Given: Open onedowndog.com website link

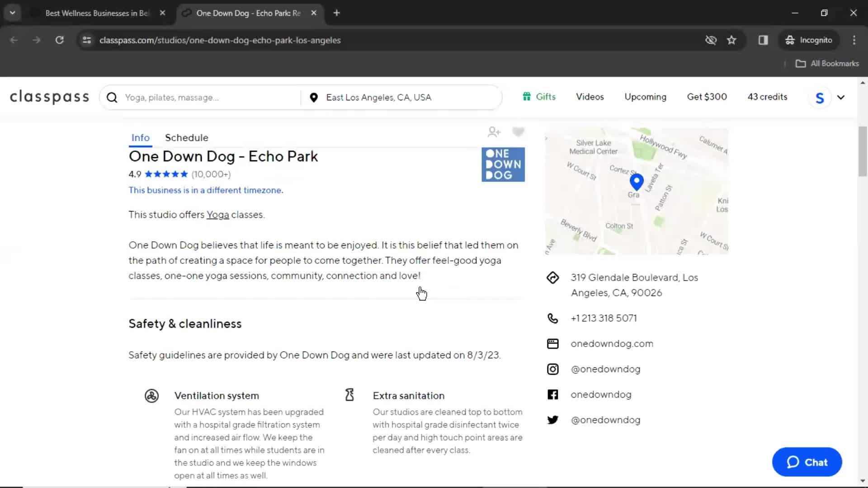Looking at the screenshot, I should [611, 343].
